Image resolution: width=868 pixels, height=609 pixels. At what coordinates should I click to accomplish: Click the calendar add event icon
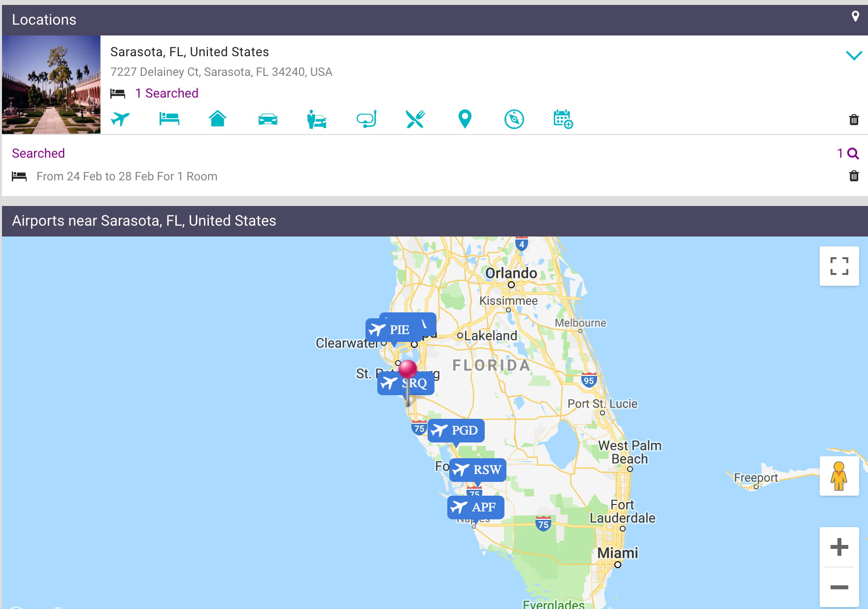(x=563, y=119)
